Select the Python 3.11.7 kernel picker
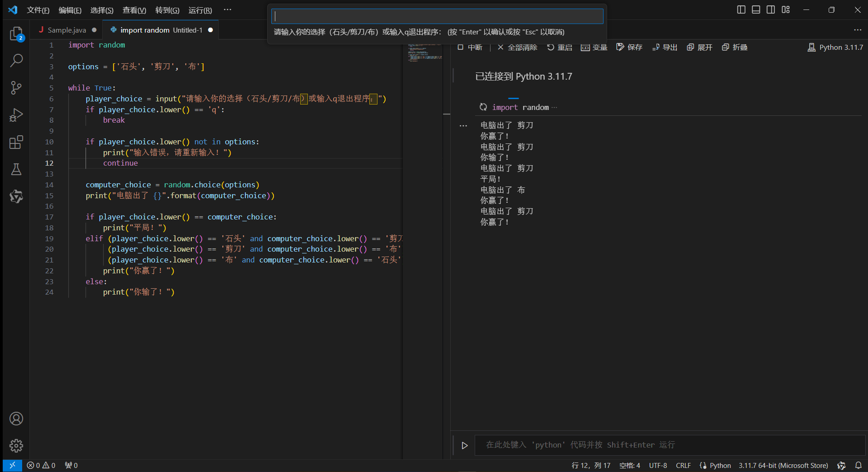Screen dimensions: 868x472 tap(835, 47)
